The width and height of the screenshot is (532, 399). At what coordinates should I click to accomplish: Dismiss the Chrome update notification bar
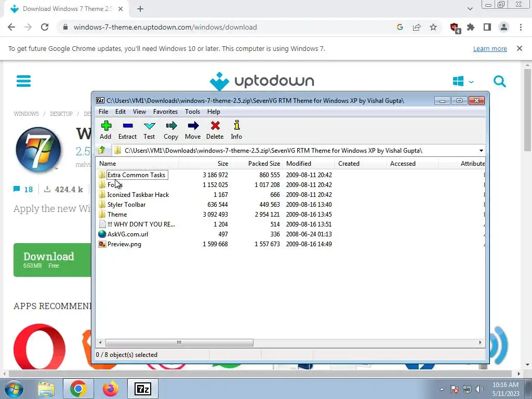[x=520, y=48]
